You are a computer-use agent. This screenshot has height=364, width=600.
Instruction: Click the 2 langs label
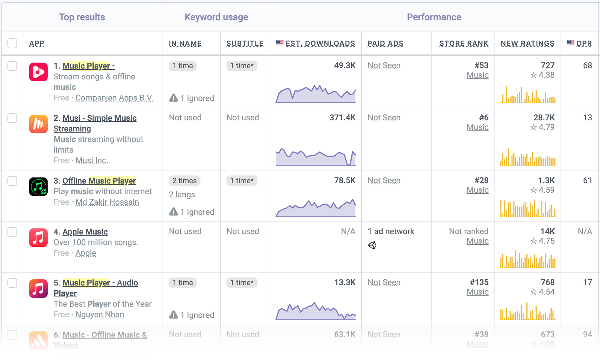[182, 195]
